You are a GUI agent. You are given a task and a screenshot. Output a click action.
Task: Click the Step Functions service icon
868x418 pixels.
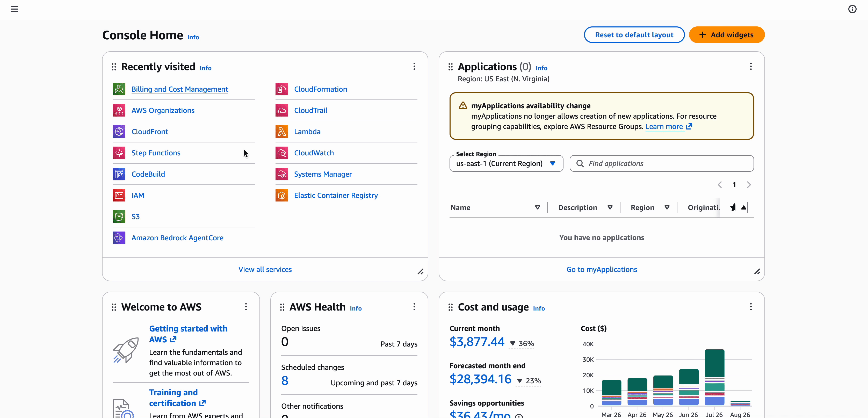click(x=119, y=153)
